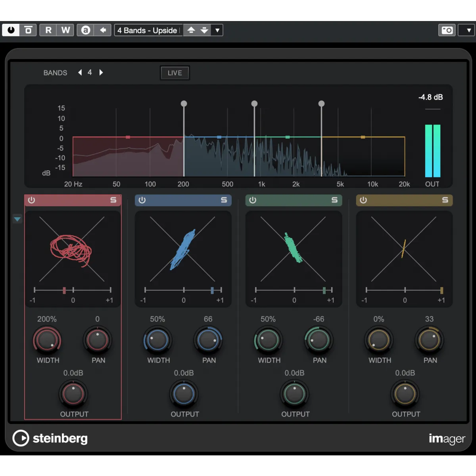The height and width of the screenshot is (476, 476).
Task: Click the blue band stereo vectorscope display
Action: tap(183, 249)
